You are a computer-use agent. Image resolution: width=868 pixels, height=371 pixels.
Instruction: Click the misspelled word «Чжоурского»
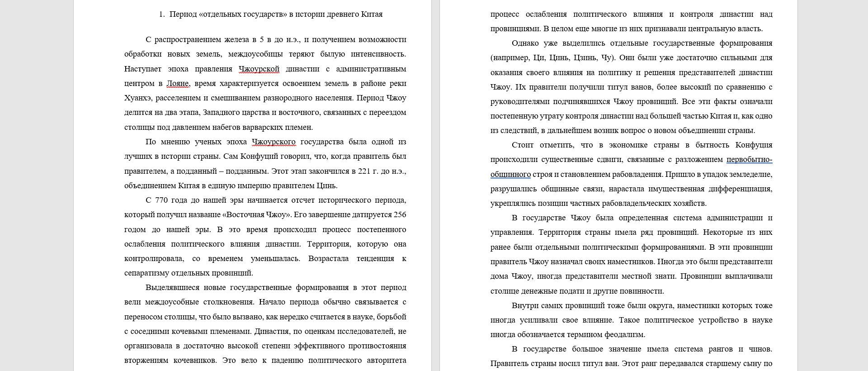(274, 142)
